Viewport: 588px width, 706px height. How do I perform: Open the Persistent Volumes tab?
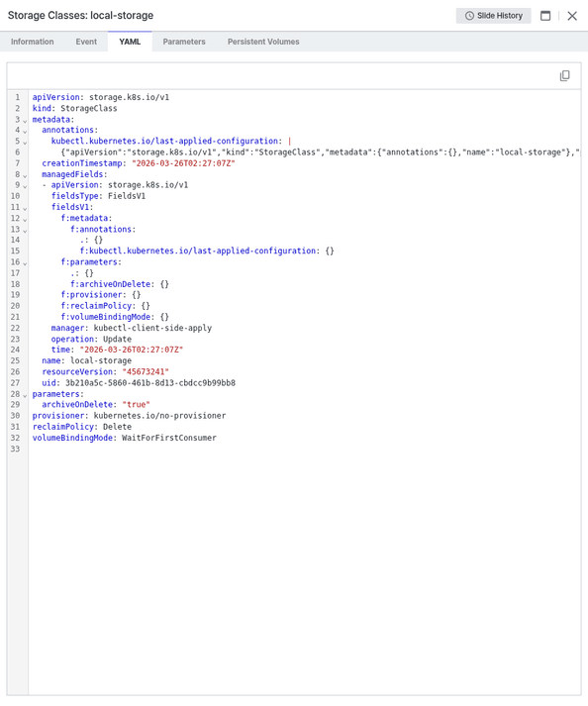[x=263, y=42]
